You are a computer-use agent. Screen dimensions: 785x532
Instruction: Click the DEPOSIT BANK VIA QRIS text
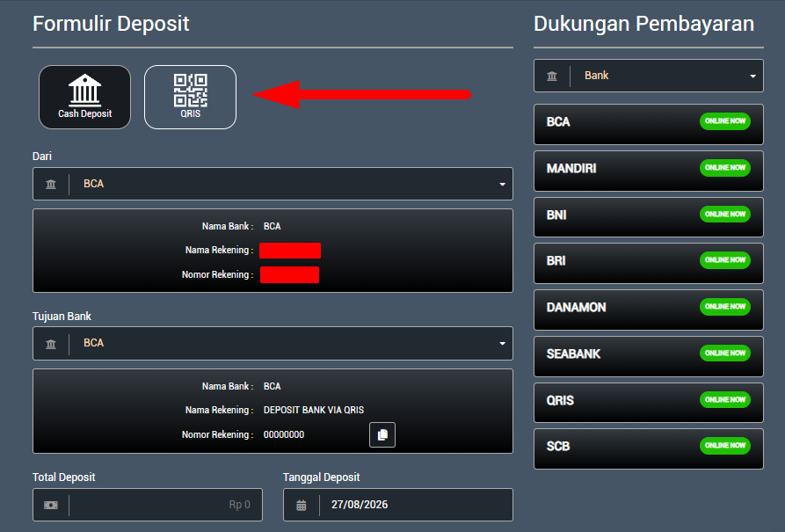pyautogui.click(x=314, y=411)
